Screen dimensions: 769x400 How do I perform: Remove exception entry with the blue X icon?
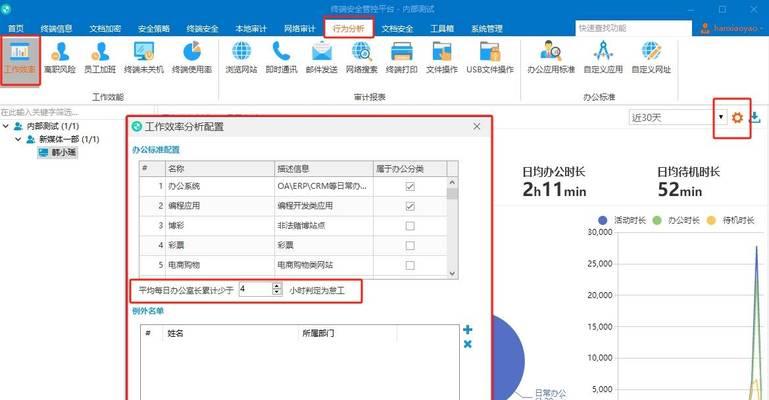click(x=467, y=344)
